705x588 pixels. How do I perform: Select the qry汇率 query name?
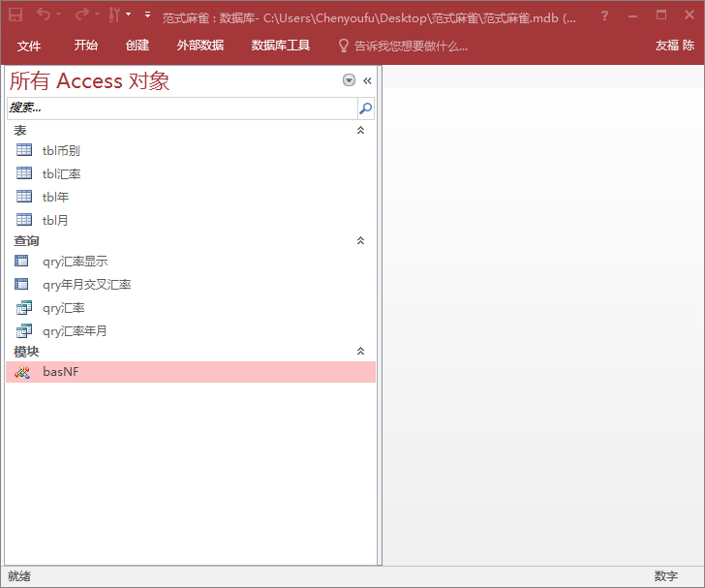pos(63,308)
